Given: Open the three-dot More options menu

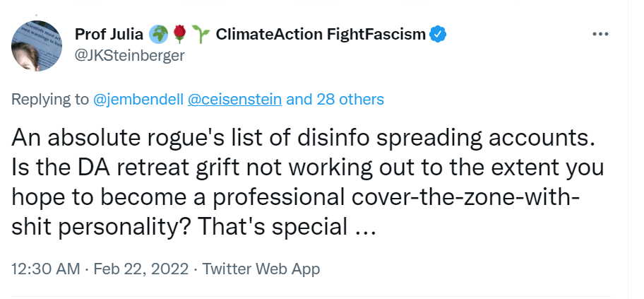Looking at the screenshot, I should pyautogui.click(x=600, y=34).
